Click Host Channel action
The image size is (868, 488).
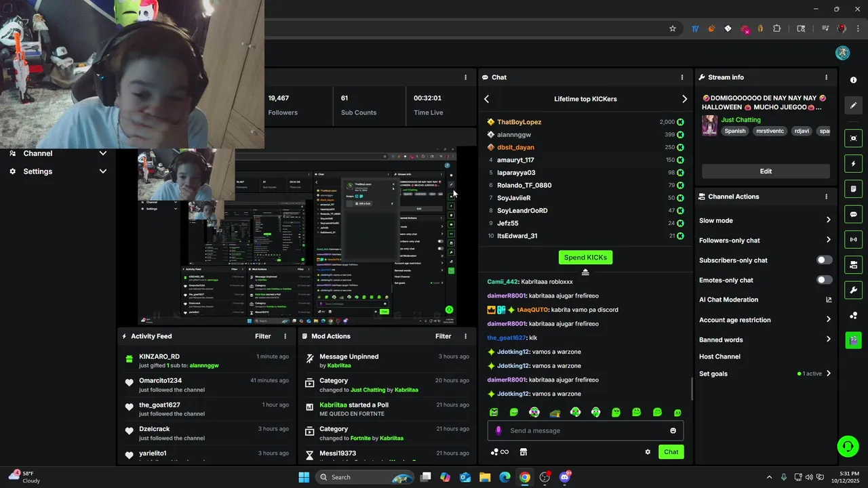[719, 357]
